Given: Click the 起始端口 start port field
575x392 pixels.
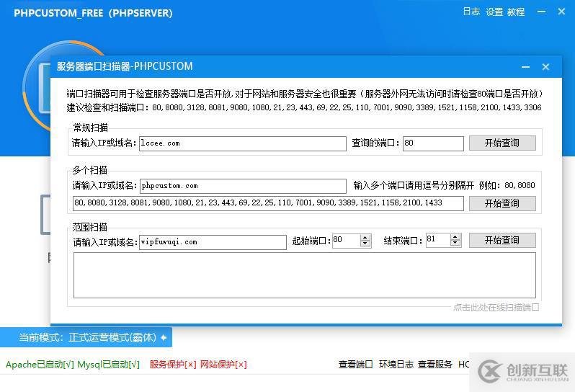Looking at the screenshot, I should [347, 241].
